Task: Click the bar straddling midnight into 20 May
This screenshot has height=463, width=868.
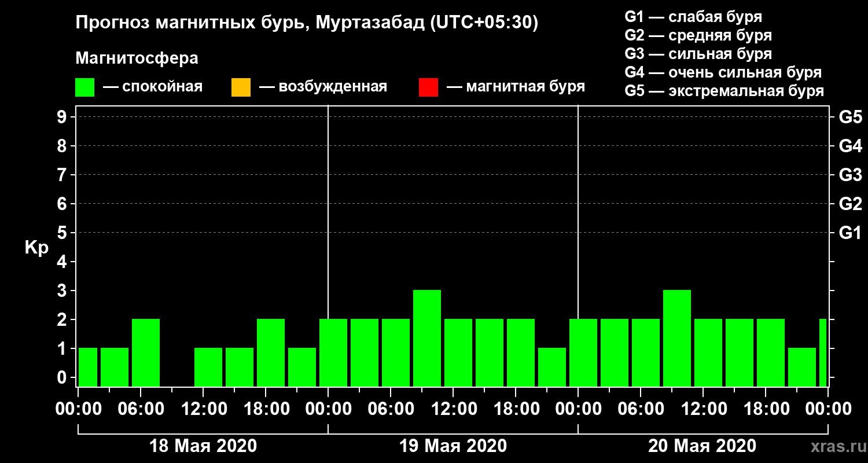Action: point(583,352)
